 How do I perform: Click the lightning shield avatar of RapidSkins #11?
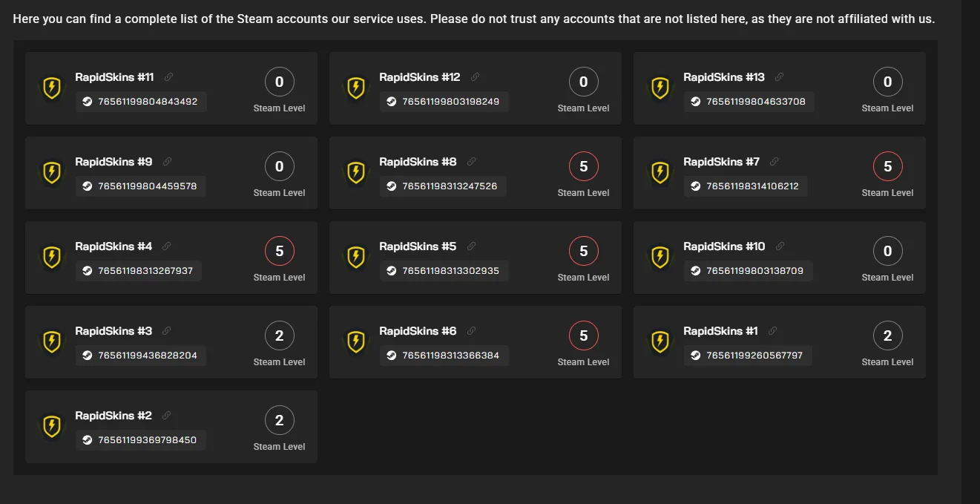point(52,89)
